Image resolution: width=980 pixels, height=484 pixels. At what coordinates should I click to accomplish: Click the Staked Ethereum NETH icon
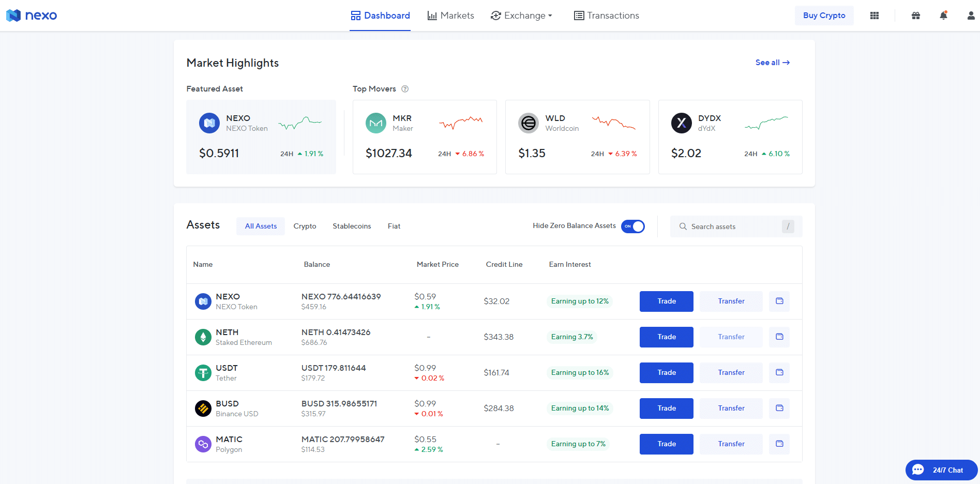203,337
